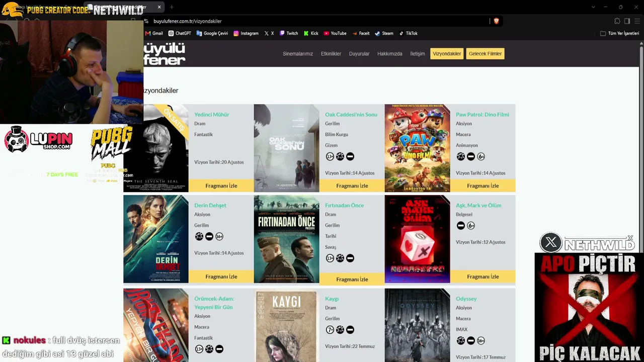
Task: Open the Gmail bookmark
Action: (154, 33)
